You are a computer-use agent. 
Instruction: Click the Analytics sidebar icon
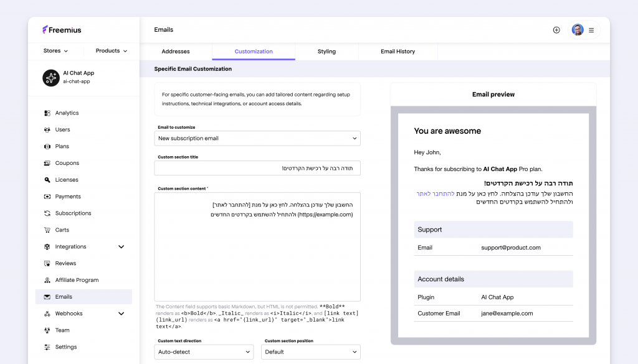(47, 113)
